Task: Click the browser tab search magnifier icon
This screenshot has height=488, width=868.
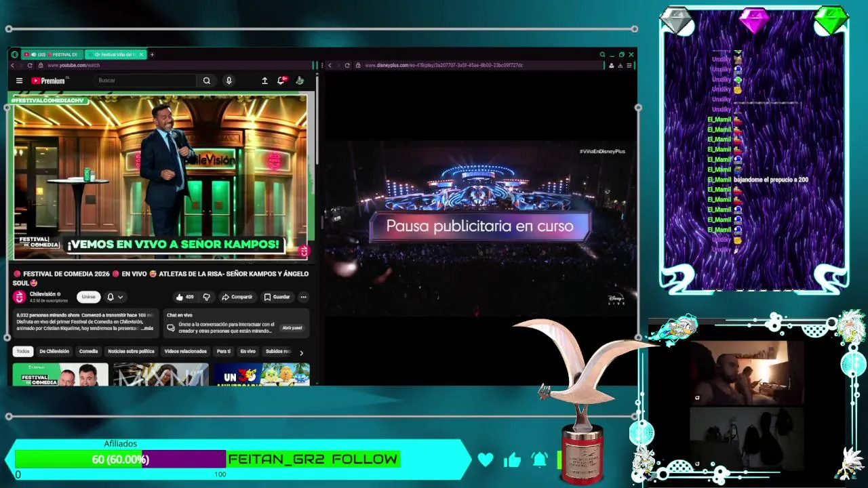Action: (602, 55)
